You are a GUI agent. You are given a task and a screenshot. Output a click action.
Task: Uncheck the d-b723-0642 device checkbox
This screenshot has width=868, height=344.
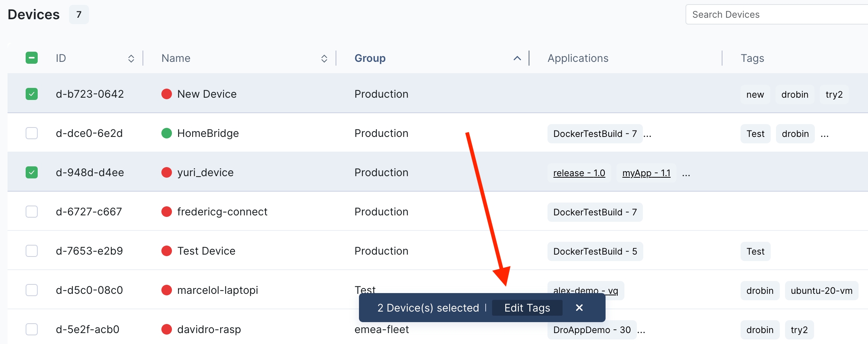32,94
